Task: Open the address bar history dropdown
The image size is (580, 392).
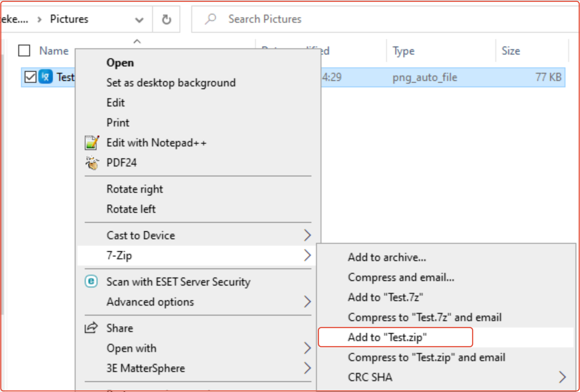Action: (x=139, y=20)
